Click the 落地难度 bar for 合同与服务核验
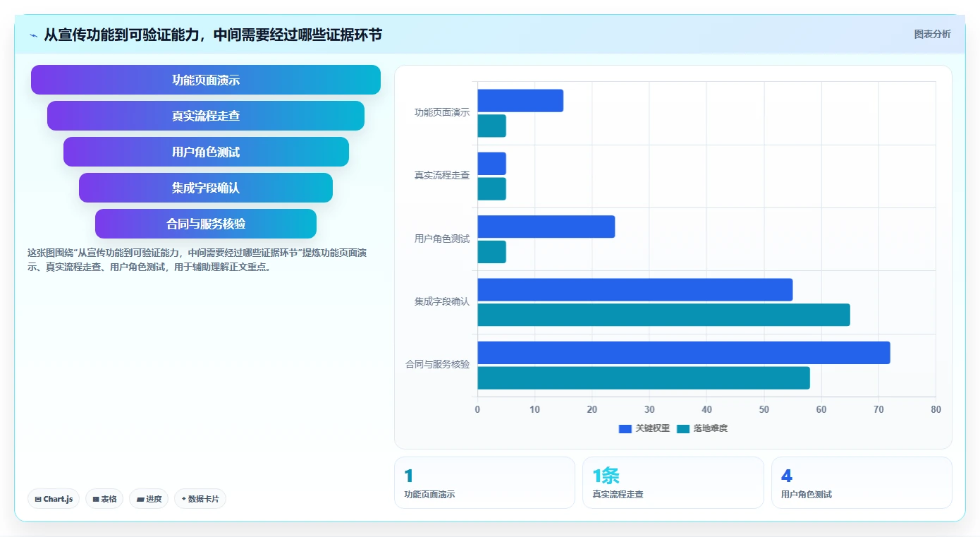Viewport: 980px width, 537px height. [x=644, y=378]
